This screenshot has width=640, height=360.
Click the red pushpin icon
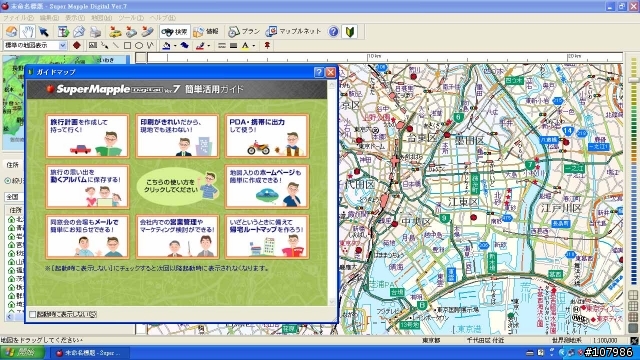tap(267, 45)
